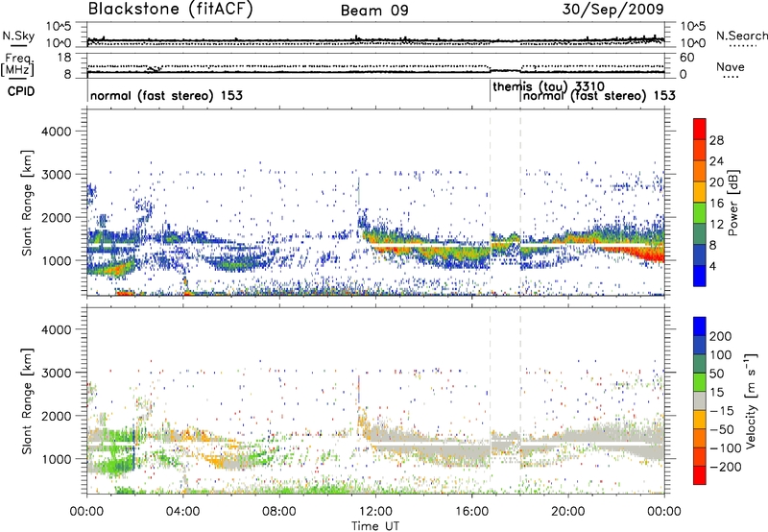Click the "Velocity [m s⁻¹]" colorbar title
Viewport: 768px width, 532px height.
coord(751,400)
